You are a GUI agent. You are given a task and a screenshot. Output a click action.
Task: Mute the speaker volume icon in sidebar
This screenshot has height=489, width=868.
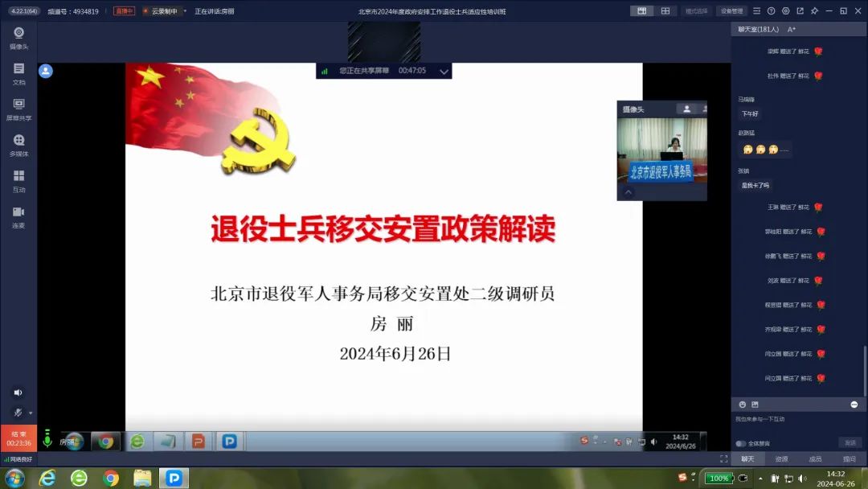point(18,392)
